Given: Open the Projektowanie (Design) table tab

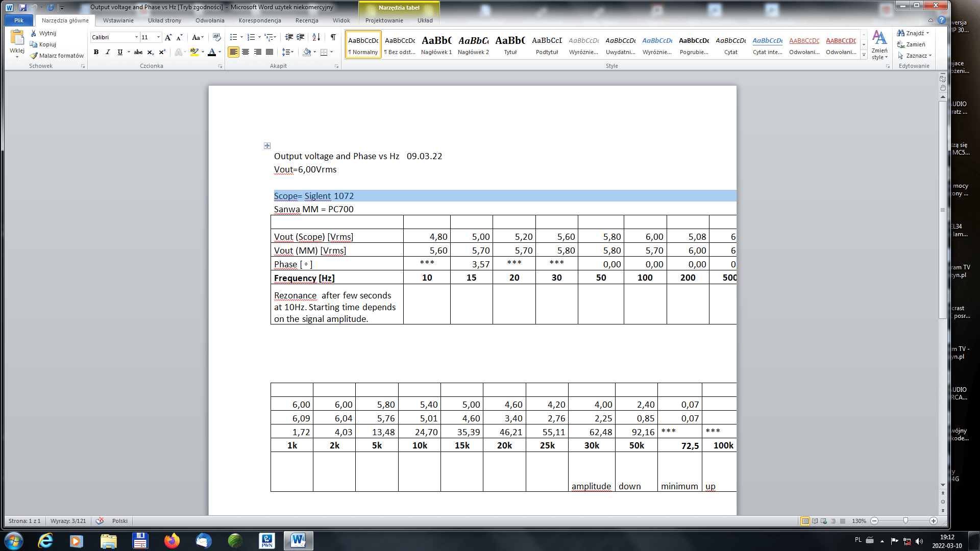Looking at the screenshot, I should click(x=384, y=20).
